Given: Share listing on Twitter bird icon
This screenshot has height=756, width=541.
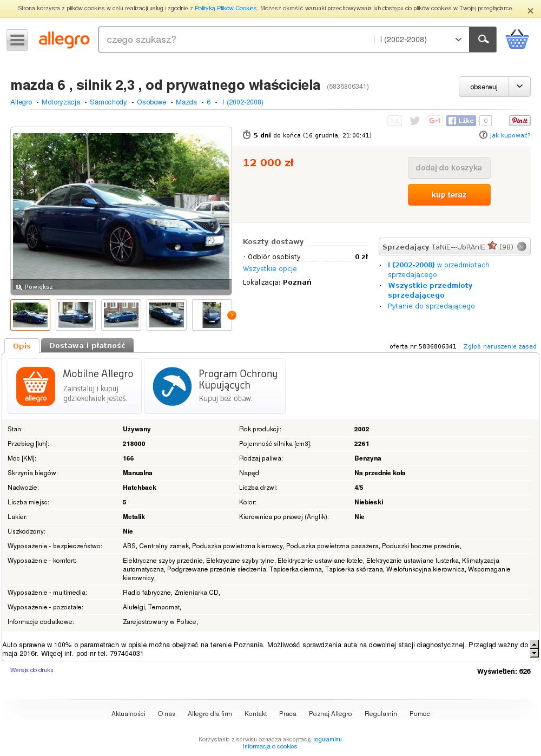Looking at the screenshot, I should [x=415, y=121].
